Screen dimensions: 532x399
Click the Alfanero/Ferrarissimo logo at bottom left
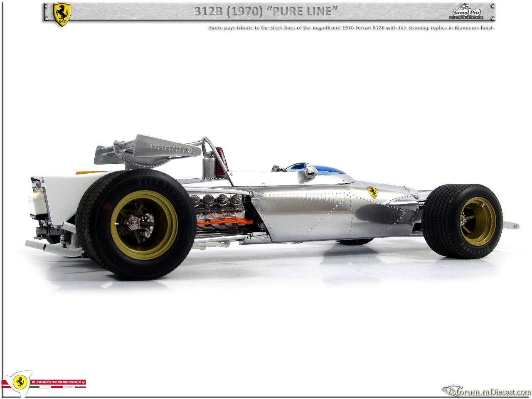pyautogui.click(x=44, y=383)
